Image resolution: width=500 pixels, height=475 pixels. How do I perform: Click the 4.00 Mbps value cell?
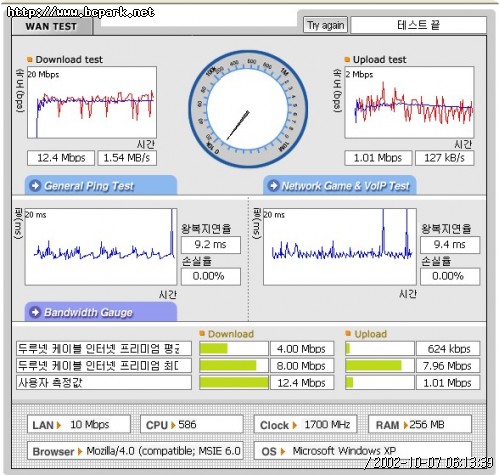pos(302,349)
